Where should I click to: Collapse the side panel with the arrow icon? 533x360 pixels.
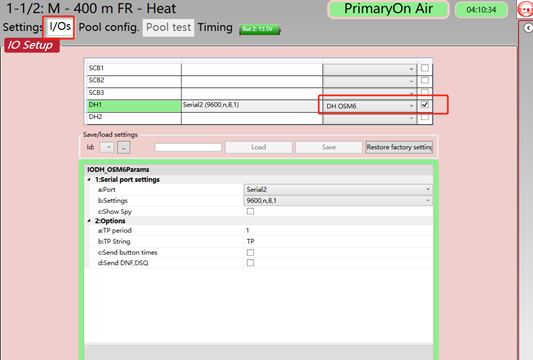[x=528, y=28]
